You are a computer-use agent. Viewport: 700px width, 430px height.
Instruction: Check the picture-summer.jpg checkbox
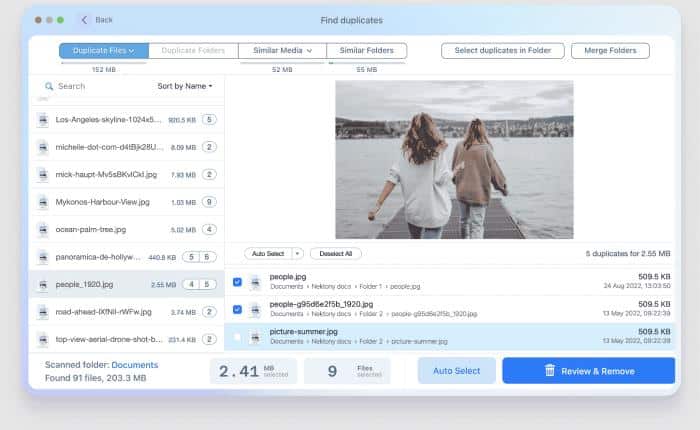pos(238,337)
